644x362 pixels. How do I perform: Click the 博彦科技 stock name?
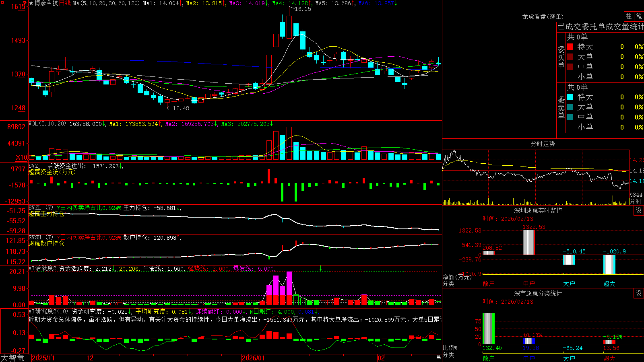pos(46,3)
